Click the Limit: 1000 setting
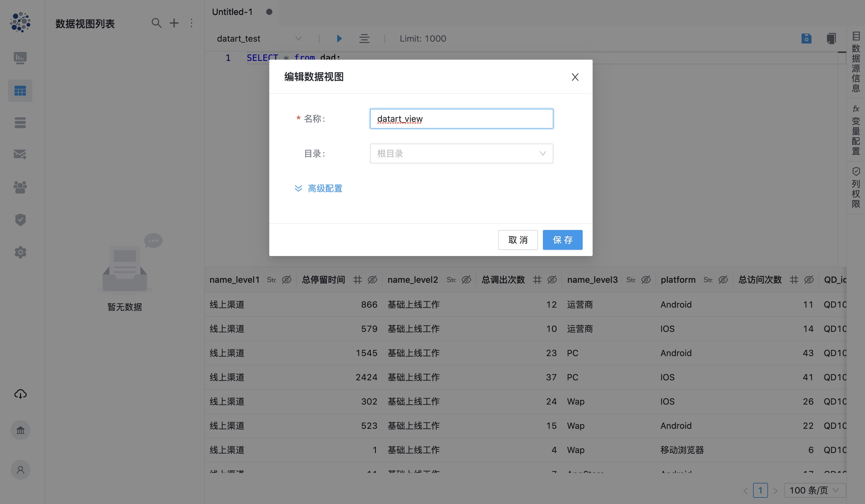 [x=423, y=39]
